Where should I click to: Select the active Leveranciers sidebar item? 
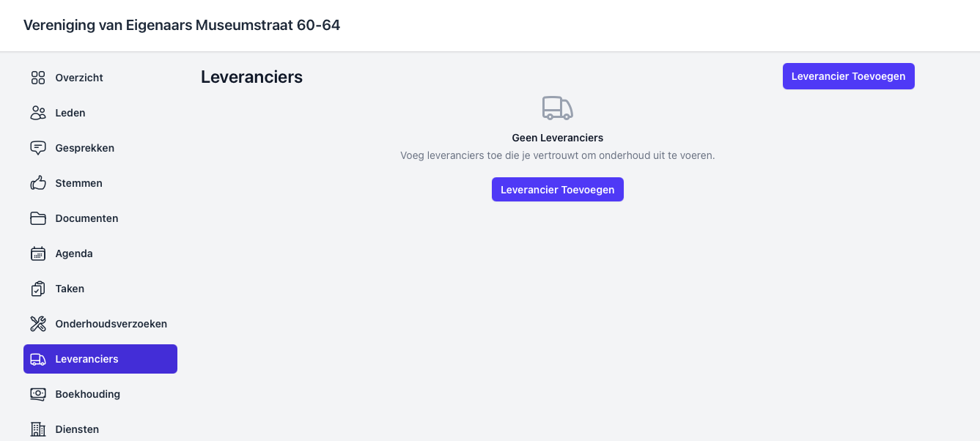(x=100, y=359)
